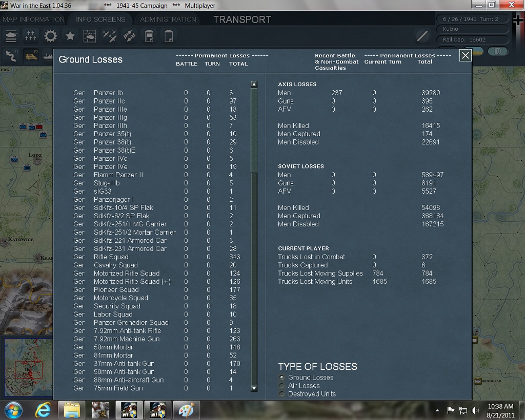The image size is (525, 420).
Task: Click the German cross flag emblem
Action: click(x=518, y=20)
